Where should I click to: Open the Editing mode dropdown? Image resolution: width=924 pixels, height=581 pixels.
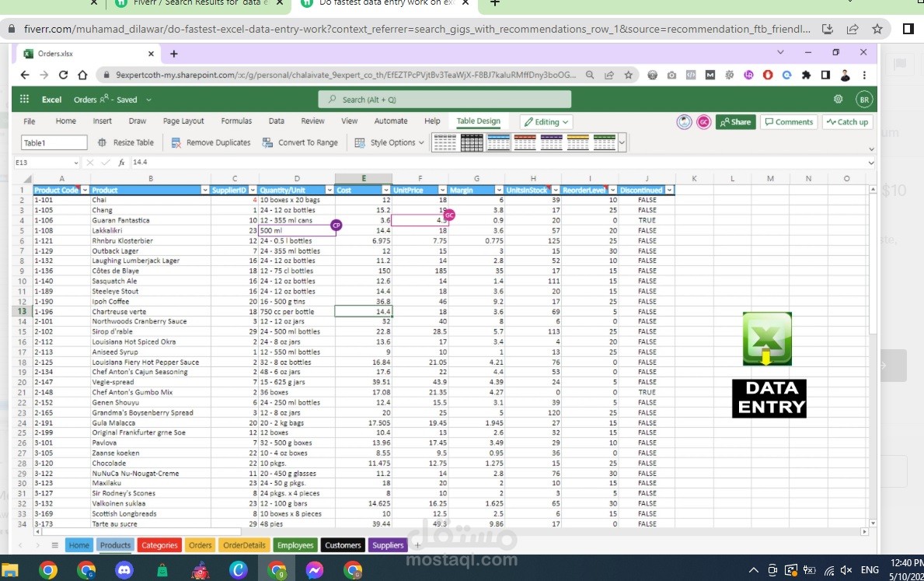pyautogui.click(x=546, y=122)
